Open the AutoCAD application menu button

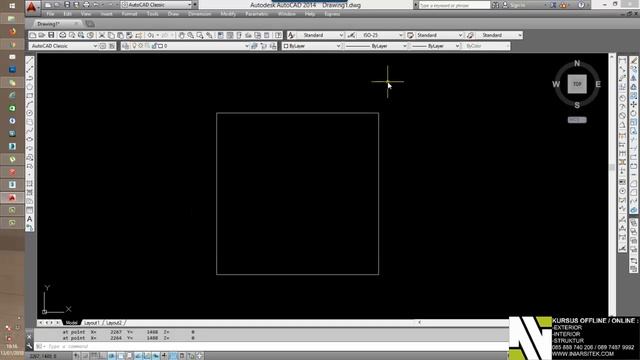tap(32, 6)
